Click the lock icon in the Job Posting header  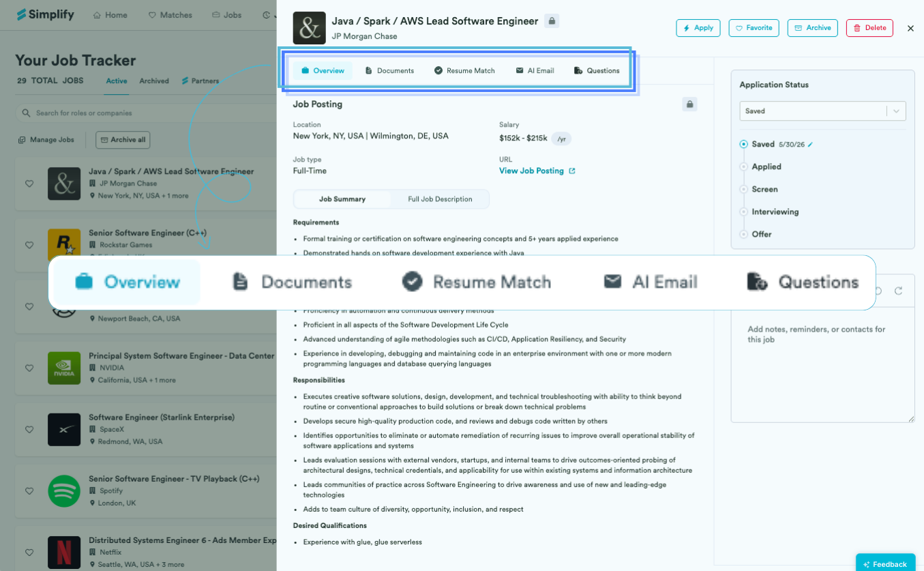[x=690, y=104]
